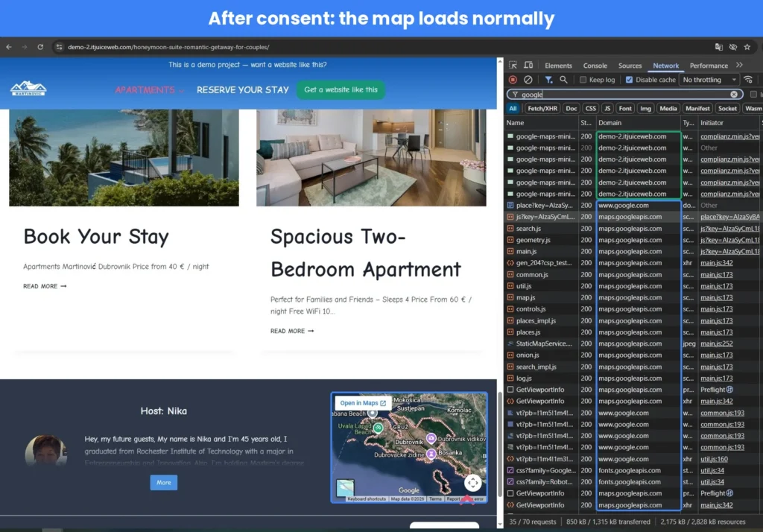Open the Elements tab
Image resolution: width=763 pixels, height=532 pixels.
pyautogui.click(x=558, y=66)
